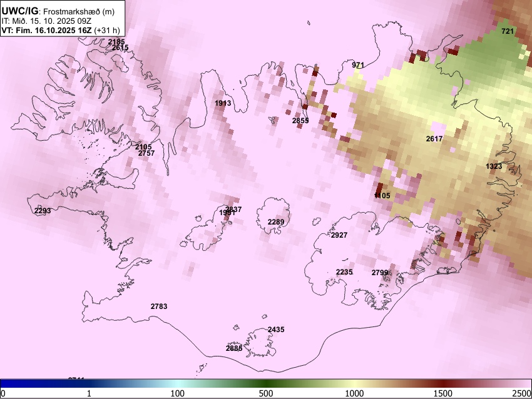Click the map value 2757
The width and height of the screenshot is (532, 399).
[146, 153]
